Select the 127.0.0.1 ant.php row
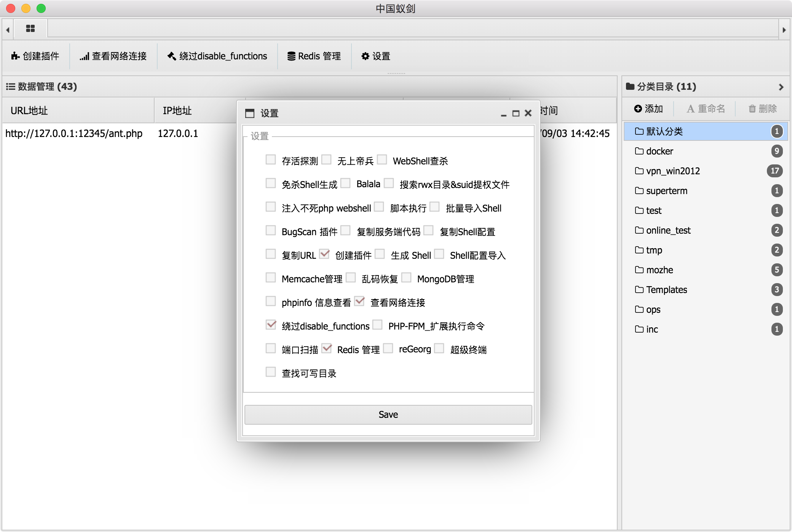Screen dimensions: 792x532 (74, 134)
